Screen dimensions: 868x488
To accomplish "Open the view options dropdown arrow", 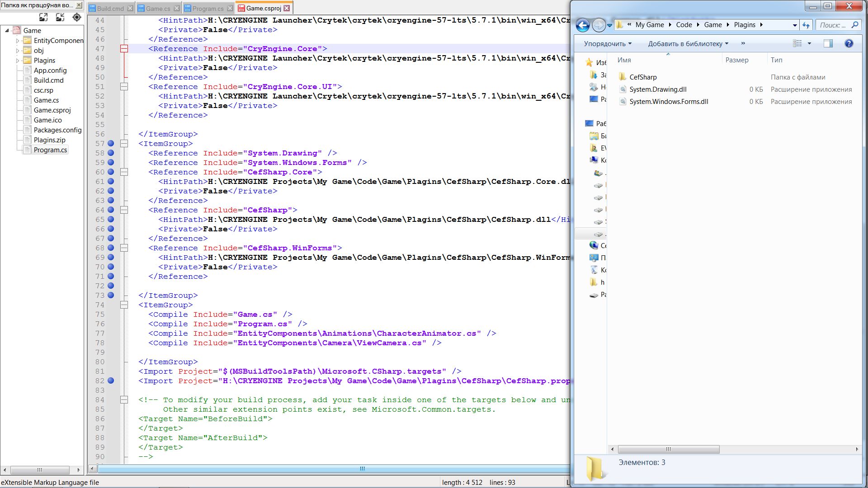I will [x=809, y=43].
